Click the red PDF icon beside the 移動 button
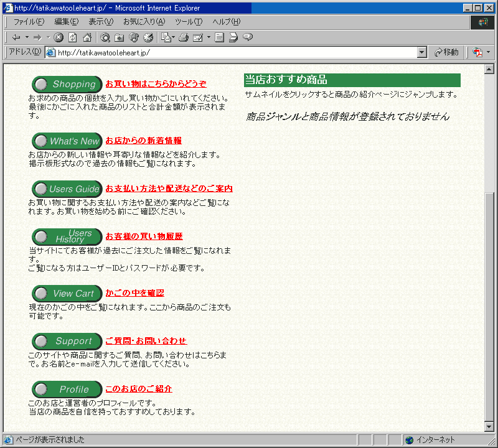Screen dimensions: 498x448 (x=477, y=52)
